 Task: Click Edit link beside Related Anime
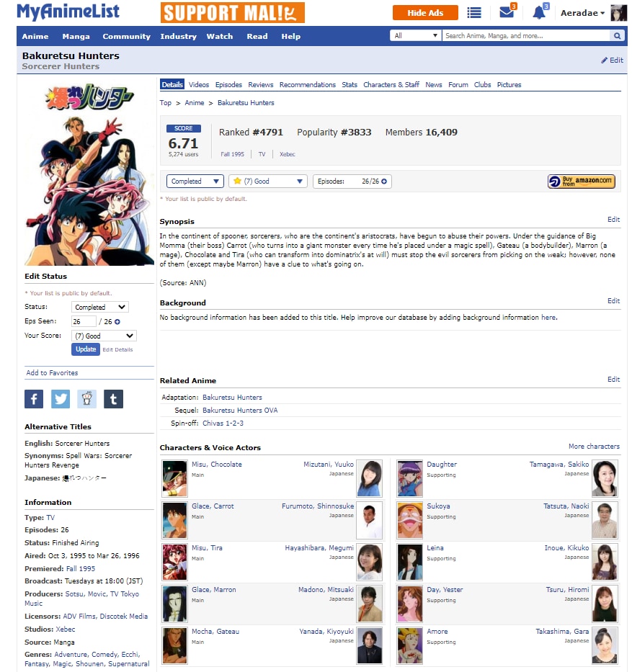point(613,380)
